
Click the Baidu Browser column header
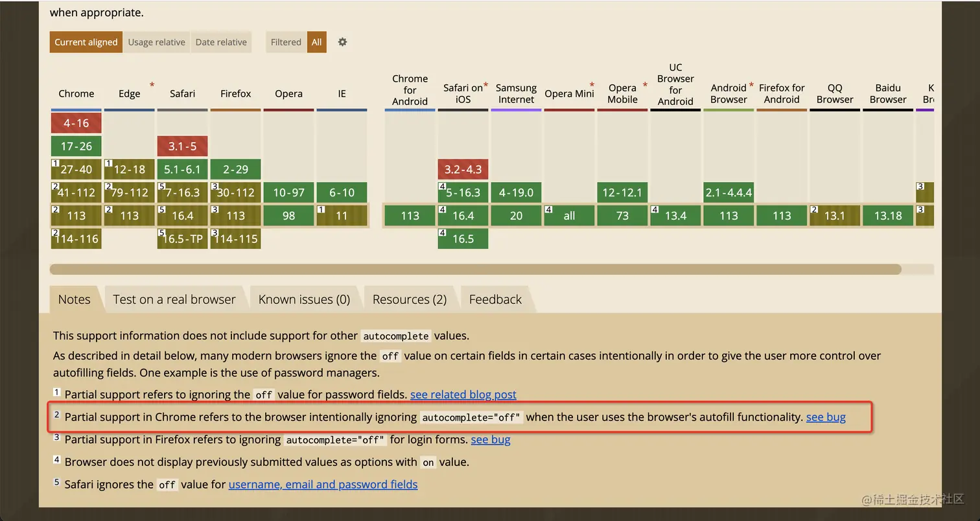click(889, 93)
